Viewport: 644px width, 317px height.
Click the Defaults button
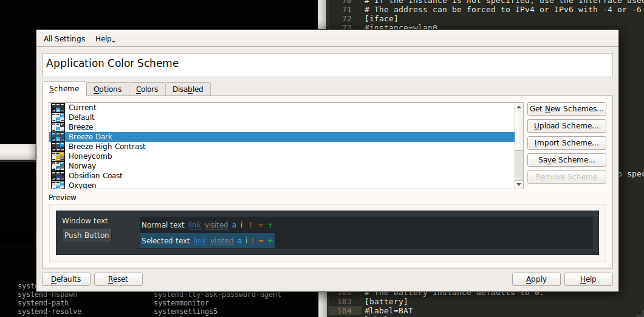pos(66,279)
